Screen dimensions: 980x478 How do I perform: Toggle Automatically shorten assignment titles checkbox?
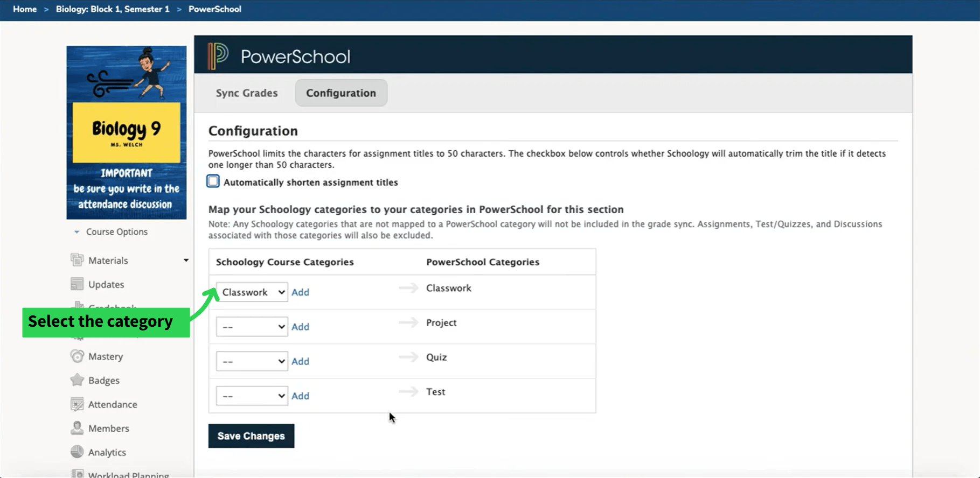pyautogui.click(x=213, y=181)
